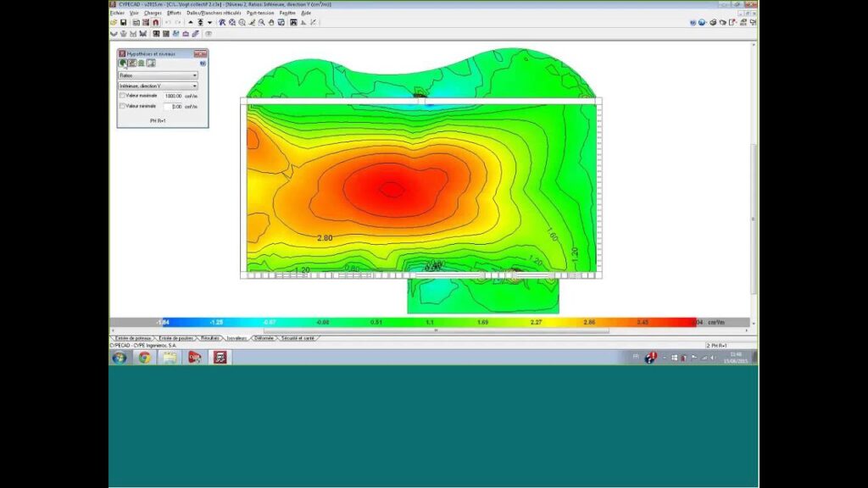This screenshot has width=868, height=488.
Task: Switch to the Déformée tab
Action: [264, 337]
